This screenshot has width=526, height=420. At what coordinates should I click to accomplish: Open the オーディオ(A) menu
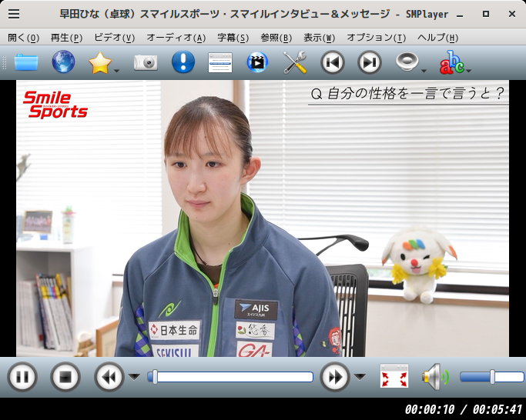click(x=176, y=38)
